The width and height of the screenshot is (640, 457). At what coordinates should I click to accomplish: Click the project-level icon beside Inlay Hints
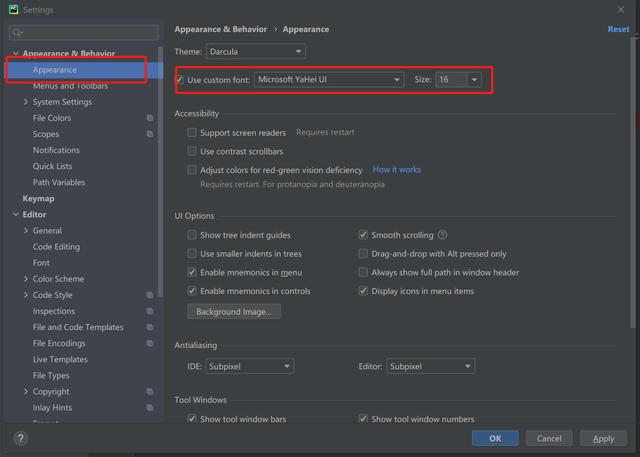[x=150, y=408]
